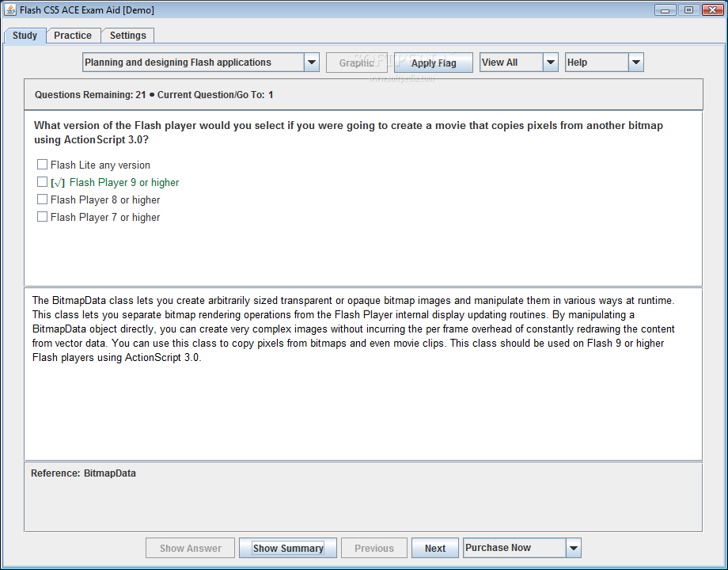
Task: Maximize the Flash CS5 ACE Exam Aid window
Action: (x=688, y=9)
